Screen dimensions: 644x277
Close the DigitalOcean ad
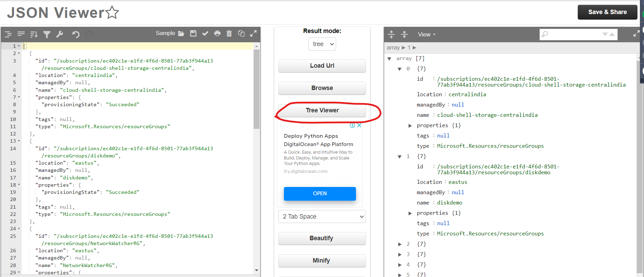(359, 125)
